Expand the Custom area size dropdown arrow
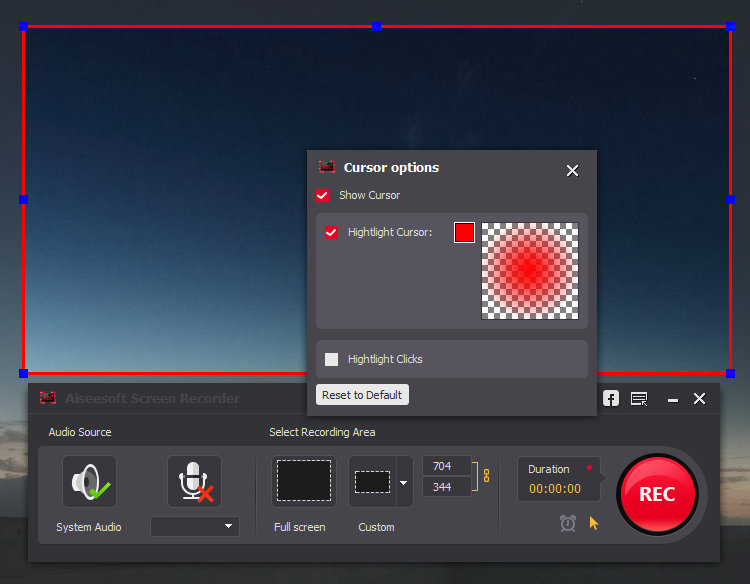750x584 pixels. tap(404, 482)
